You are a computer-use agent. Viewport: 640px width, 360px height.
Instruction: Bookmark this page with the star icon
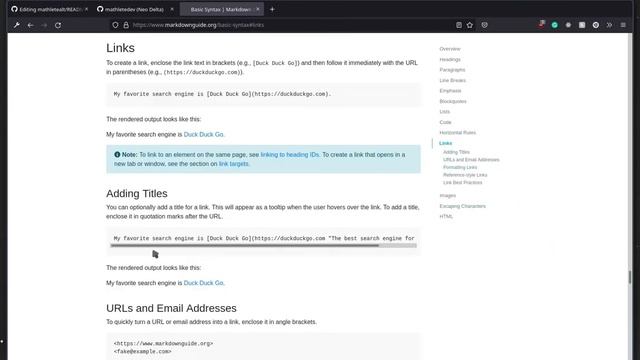pos(470,25)
